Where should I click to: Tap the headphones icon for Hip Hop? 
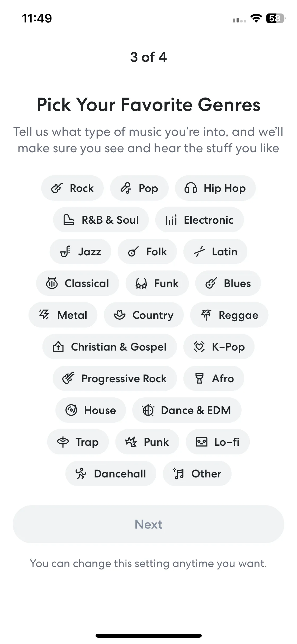pos(191,188)
